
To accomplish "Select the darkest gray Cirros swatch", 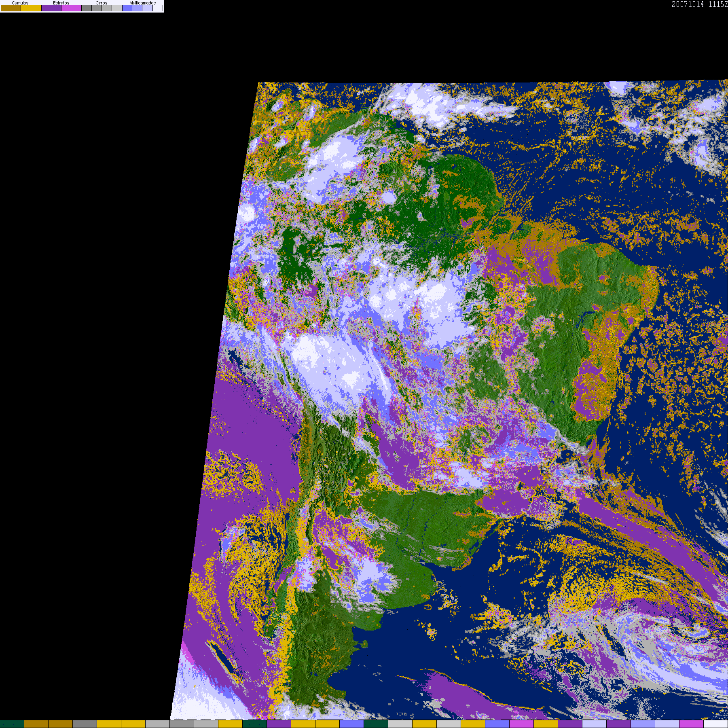I will (87, 8).
